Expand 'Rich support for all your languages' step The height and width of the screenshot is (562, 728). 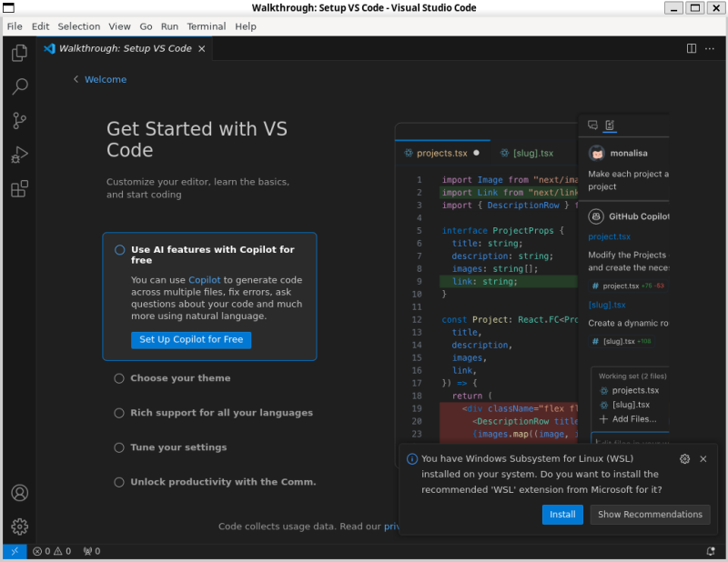221,413
